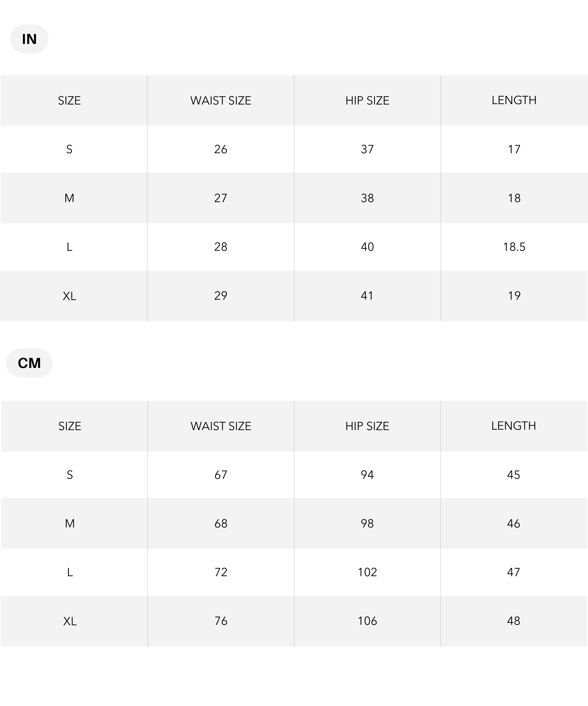This screenshot has height=706, width=588.
Task: Click the SIZE header in centimeters table
Action: 70,426
